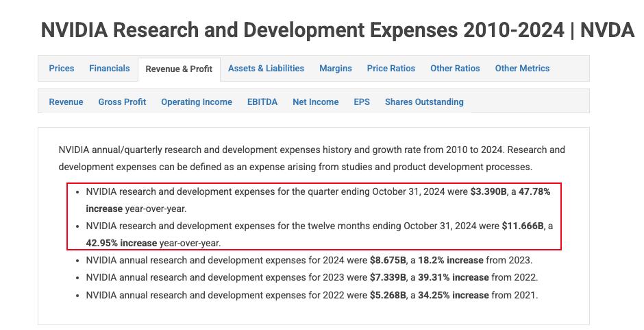Click the $8.675B 2024 annual figure
644x330 pixels.
[x=388, y=261]
